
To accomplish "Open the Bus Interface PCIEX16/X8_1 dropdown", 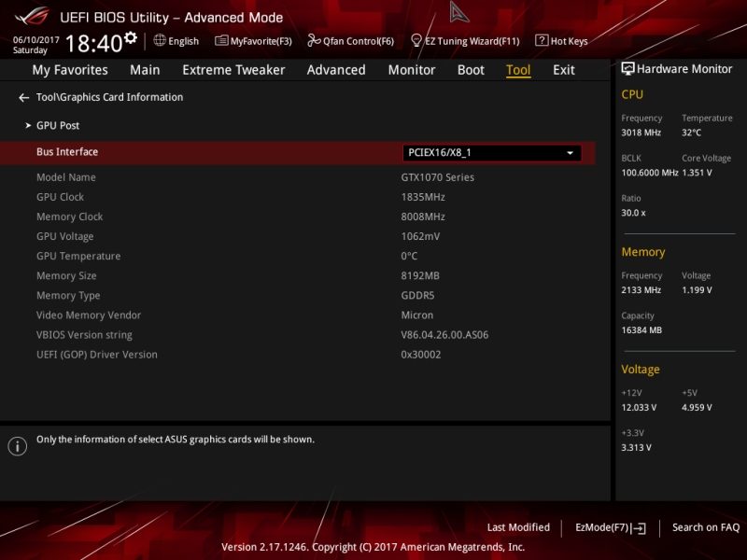I will point(492,153).
